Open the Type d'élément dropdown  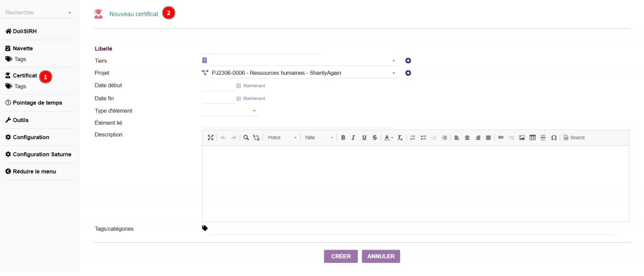(230, 111)
